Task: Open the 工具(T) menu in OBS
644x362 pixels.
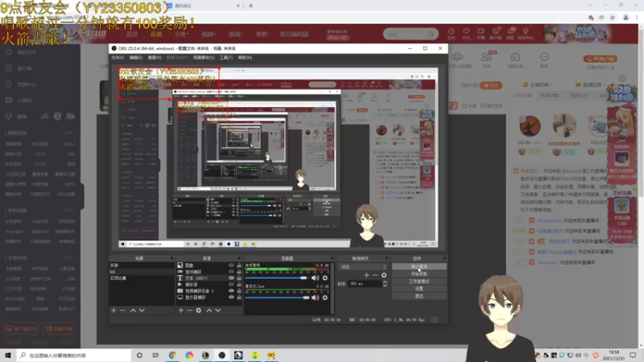Action: pyautogui.click(x=226, y=58)
